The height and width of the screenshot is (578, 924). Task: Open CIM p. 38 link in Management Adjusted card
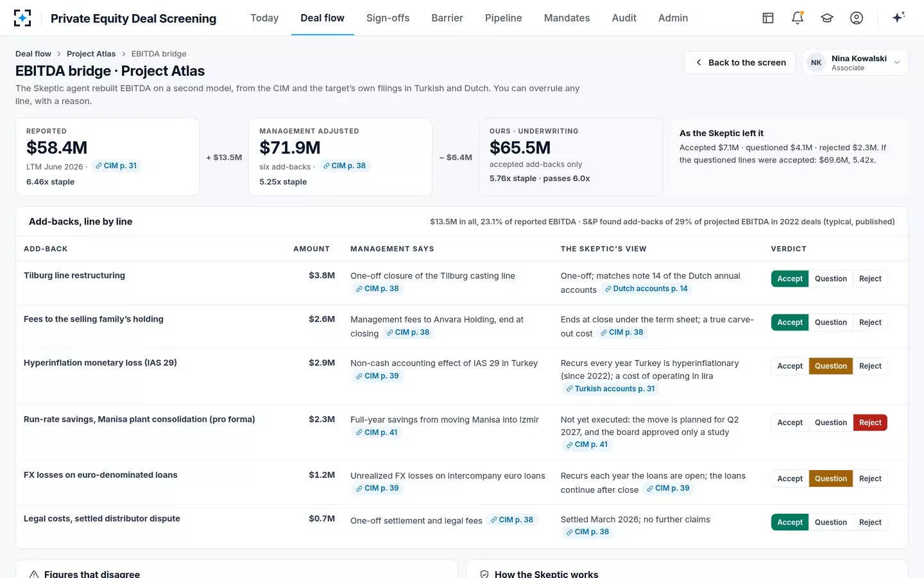click(345, 166)
